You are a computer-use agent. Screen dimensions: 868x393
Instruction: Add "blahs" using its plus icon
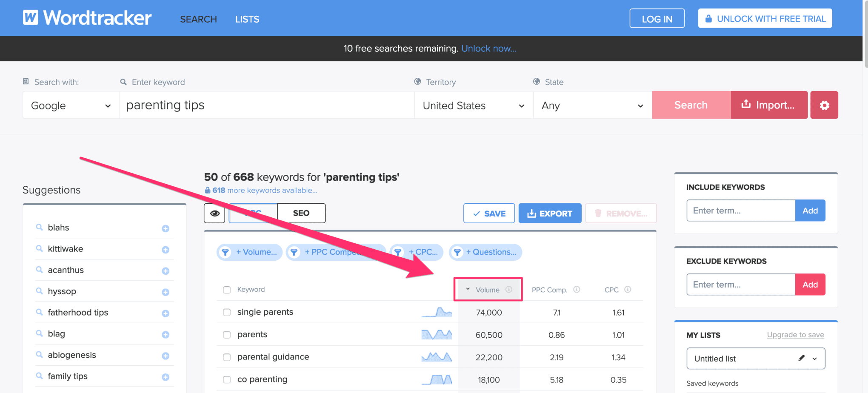pos(165,228)
